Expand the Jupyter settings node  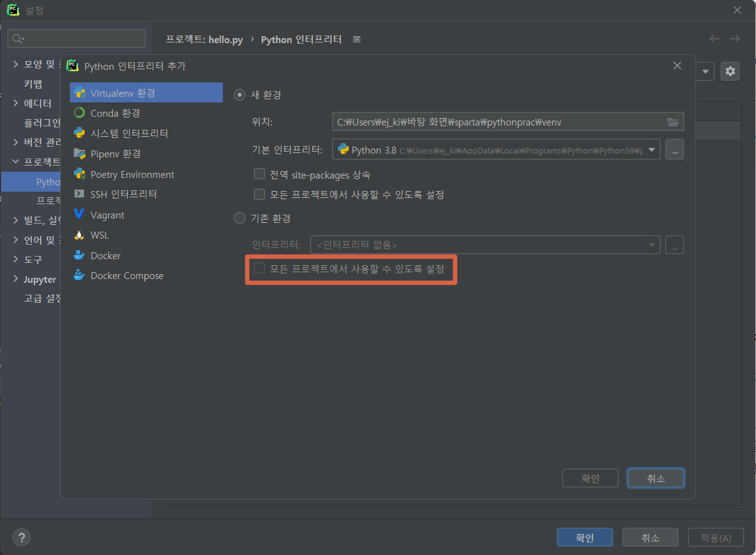coord(16,279)
